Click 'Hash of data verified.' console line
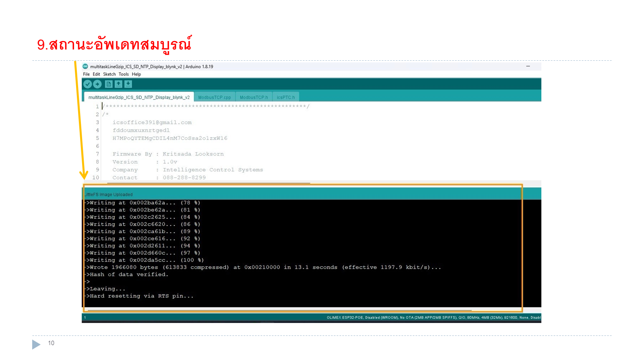 (127, 275)
